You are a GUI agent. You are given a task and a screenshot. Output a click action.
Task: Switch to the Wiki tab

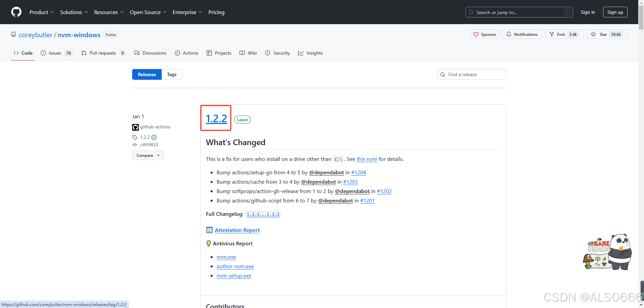[248, 53]
